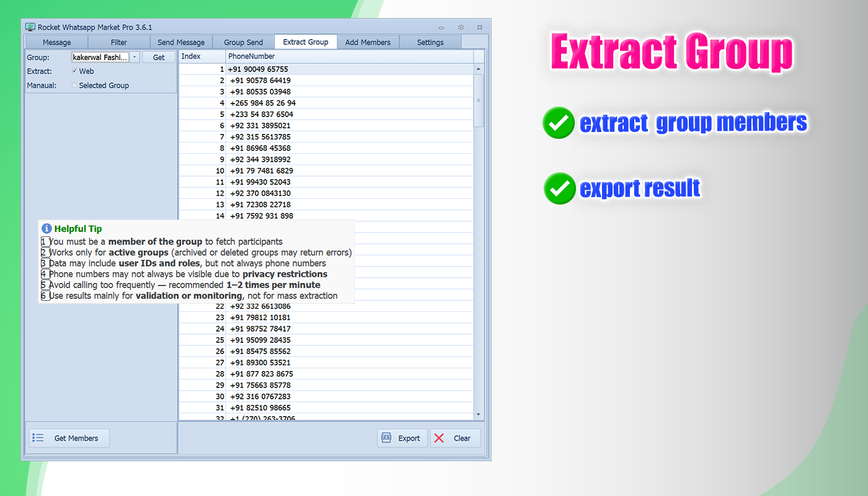
Task: Select the row +91 75663 85778
Action: [326, 385]
